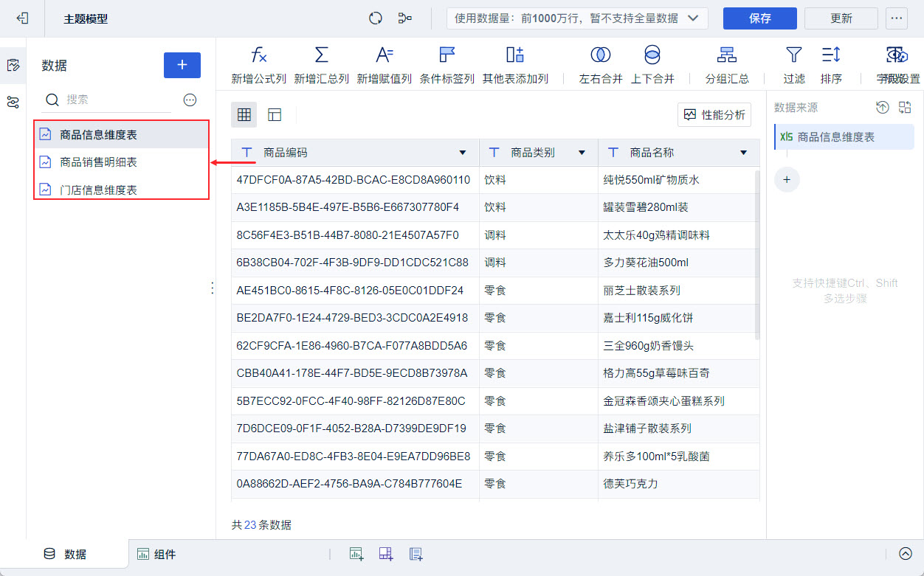Open the more options ellipsis button
This screenshot has height=576, width=924.
point(897,18)
